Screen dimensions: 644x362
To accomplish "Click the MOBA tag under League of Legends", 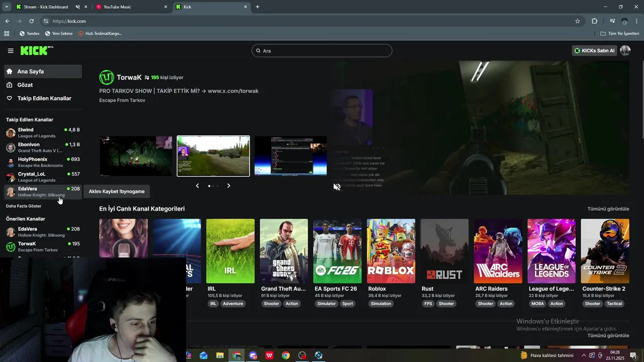I will pyautogui.click(x=538, y=304).
